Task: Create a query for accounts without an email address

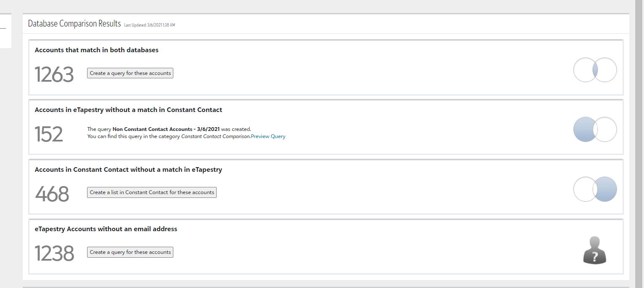Action: click(x=130, y=252)
